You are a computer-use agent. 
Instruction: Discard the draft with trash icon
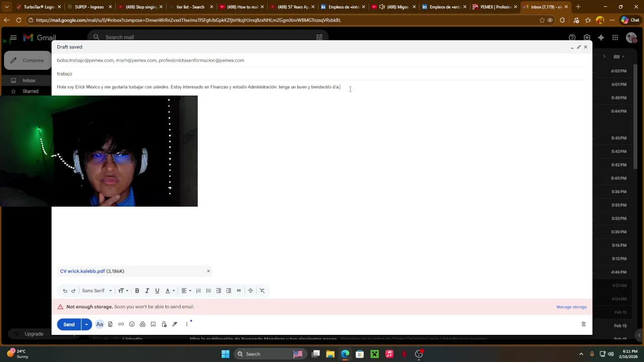click(584, 324)
